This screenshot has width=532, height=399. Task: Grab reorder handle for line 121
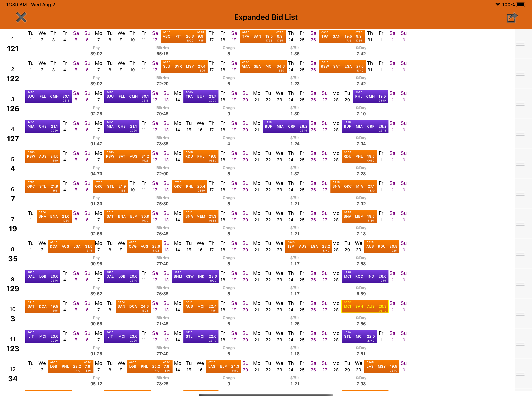pyautogui.click(x=520, y=44)
